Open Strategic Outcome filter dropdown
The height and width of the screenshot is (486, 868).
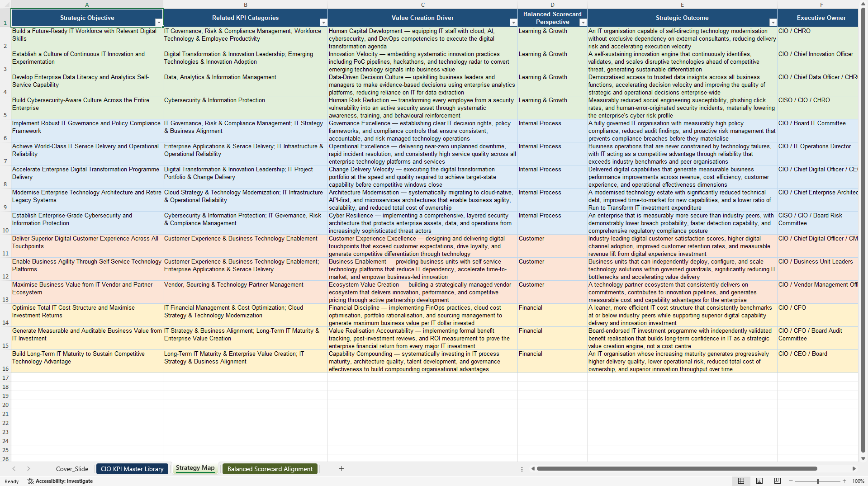[x=773, y=23]
